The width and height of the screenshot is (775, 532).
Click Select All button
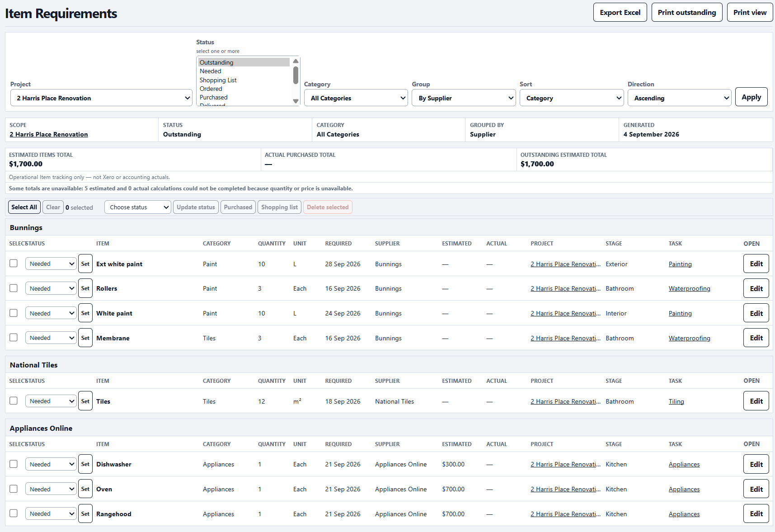[24, 207]
